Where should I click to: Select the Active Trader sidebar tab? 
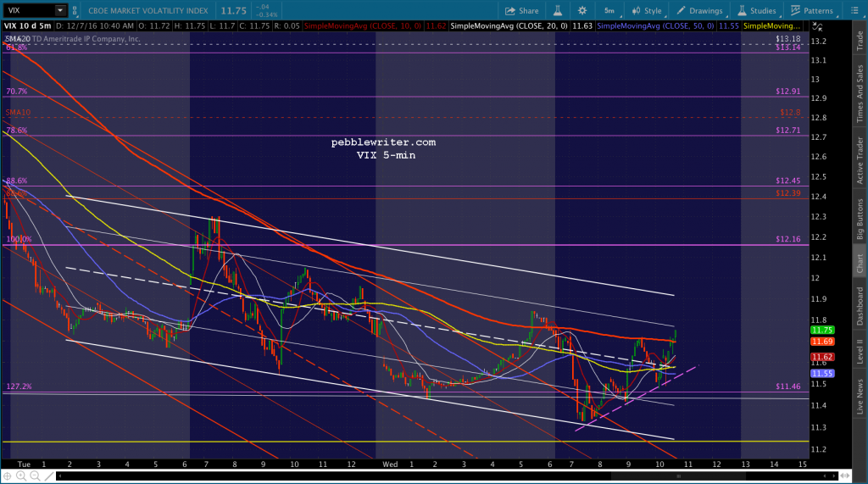click(860, 160)
